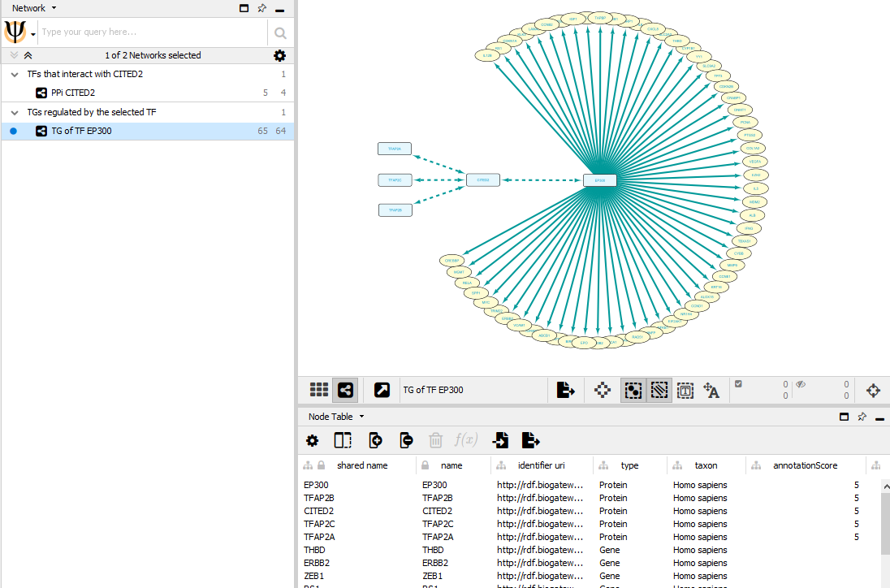Select the THBD row in node table
Screen dimensions: 890x588
(590, 550)
